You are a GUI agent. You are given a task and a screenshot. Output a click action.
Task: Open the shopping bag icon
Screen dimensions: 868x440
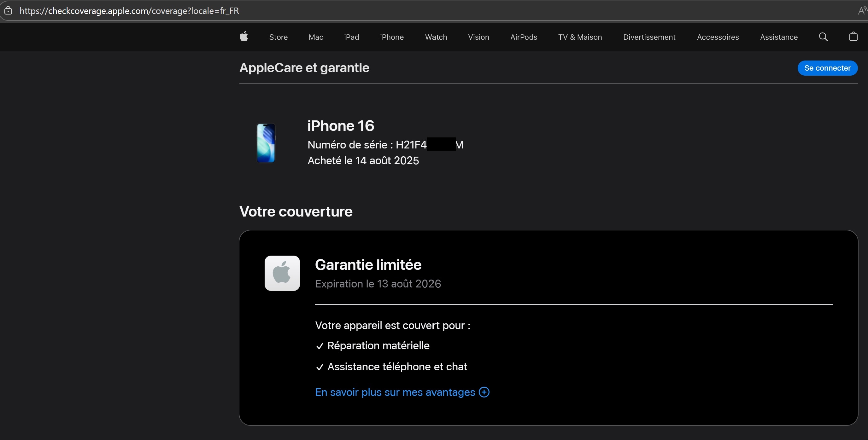click(x=853, y=37)
